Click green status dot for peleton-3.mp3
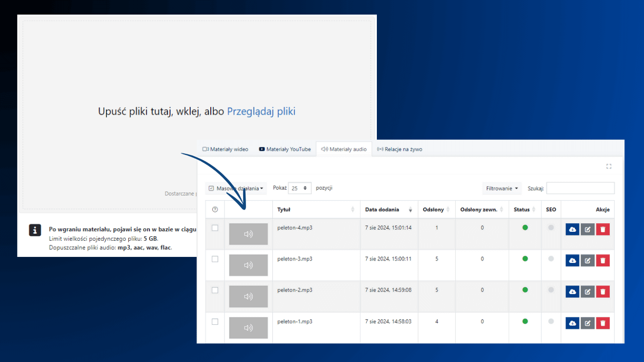 [x=525, y=259]
